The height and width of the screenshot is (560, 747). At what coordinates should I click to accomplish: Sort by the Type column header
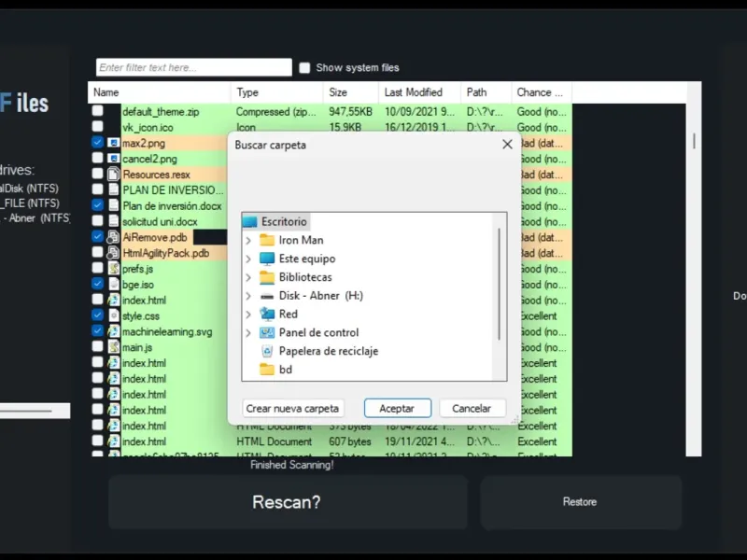[x=276, y=92]
